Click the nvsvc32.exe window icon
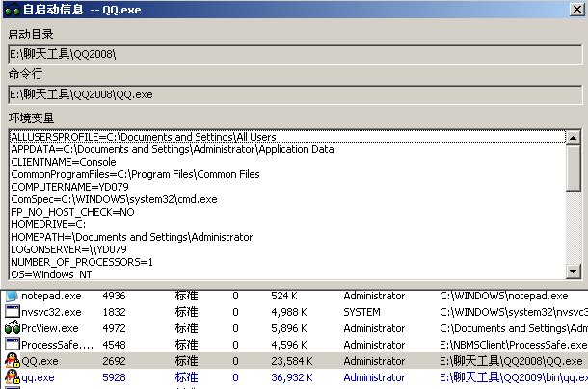588x389 pixels. coord(12,312)
